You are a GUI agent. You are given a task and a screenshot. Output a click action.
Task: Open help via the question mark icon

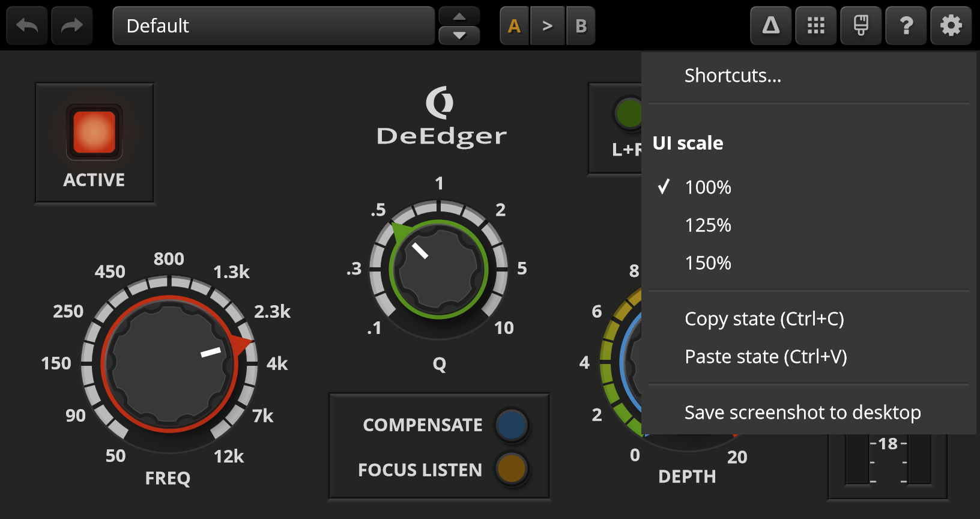click(x=906, y=26)
